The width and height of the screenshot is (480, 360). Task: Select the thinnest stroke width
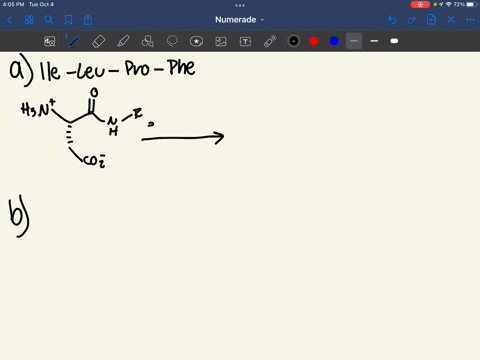[x=354, y=41]
